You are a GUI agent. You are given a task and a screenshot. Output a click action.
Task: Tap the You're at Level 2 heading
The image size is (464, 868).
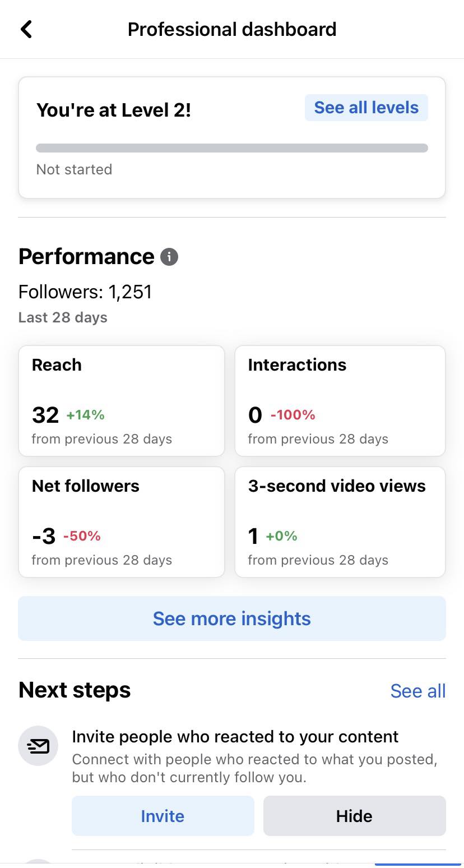click(114, 110)
